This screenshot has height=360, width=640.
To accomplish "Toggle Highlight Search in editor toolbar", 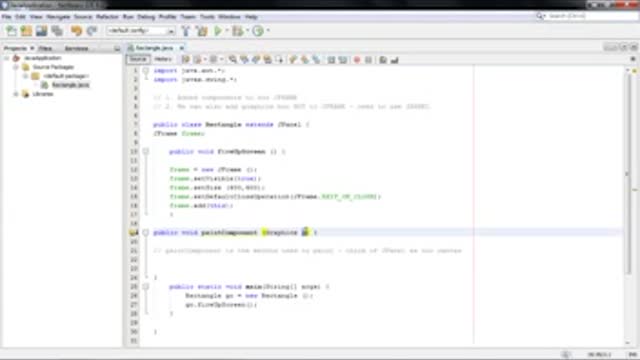I will 268,60.
